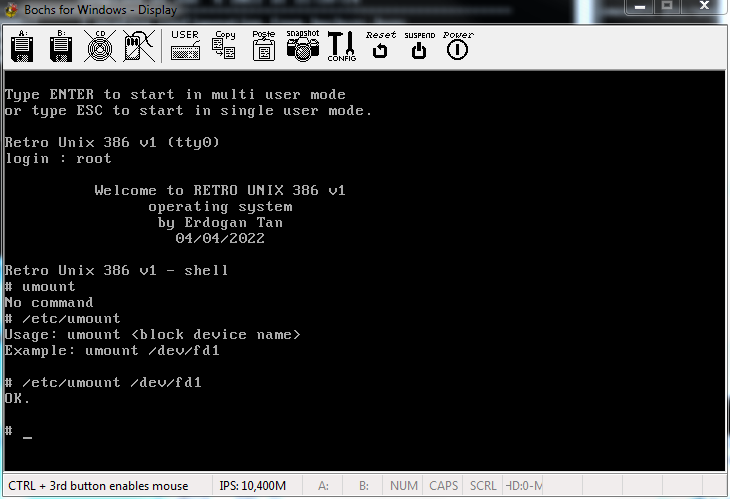Click 'Type ENTER to start in multi user mode'

pyautogui.click(x=175, y=94)
